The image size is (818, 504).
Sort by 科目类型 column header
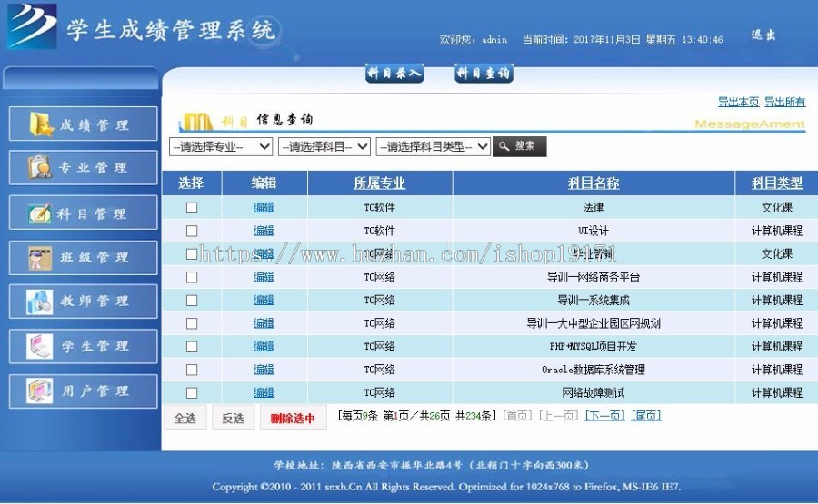(x=777, y=183)
